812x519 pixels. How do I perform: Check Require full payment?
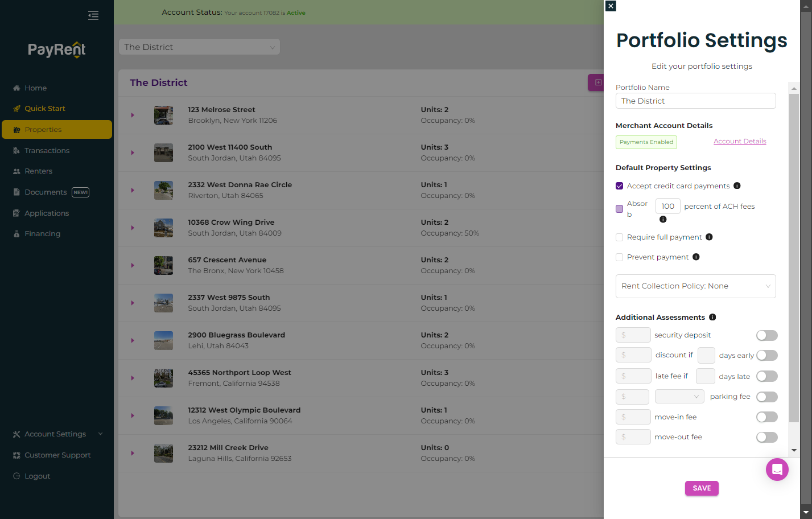coord(619,237)
